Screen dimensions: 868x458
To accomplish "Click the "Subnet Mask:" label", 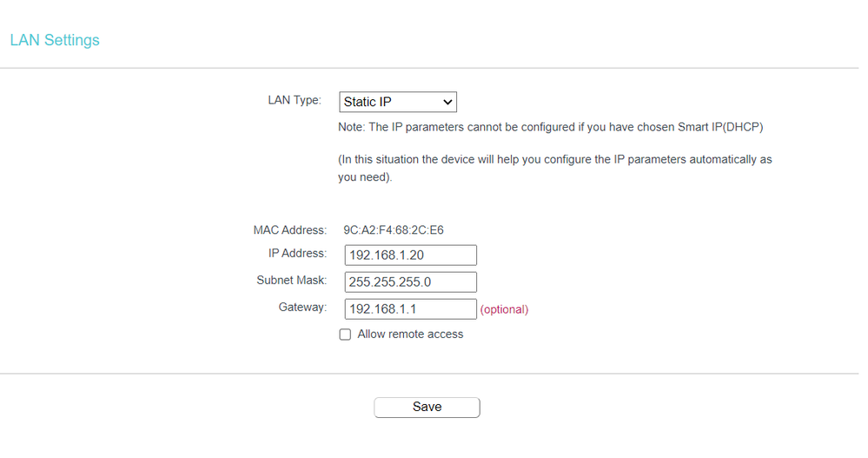I will (291, 281).
